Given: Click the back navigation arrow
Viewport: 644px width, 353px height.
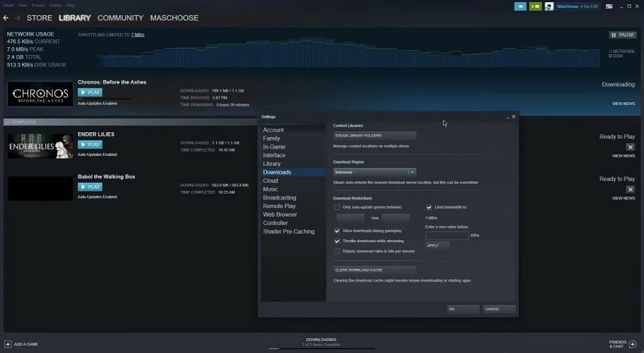Looking at the screenshot, I should click(x=6, y=18).
